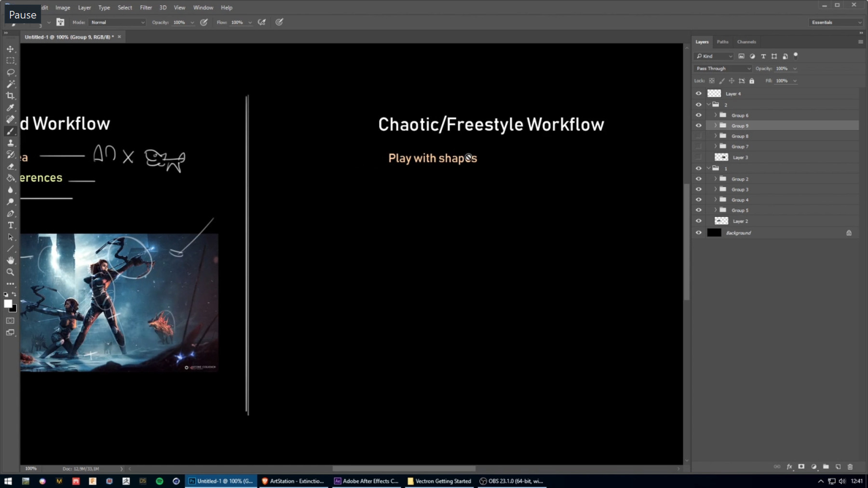Click the Delete layer trash icon
Viewport: 868px width, 488px height.
[x=850, y=466]
